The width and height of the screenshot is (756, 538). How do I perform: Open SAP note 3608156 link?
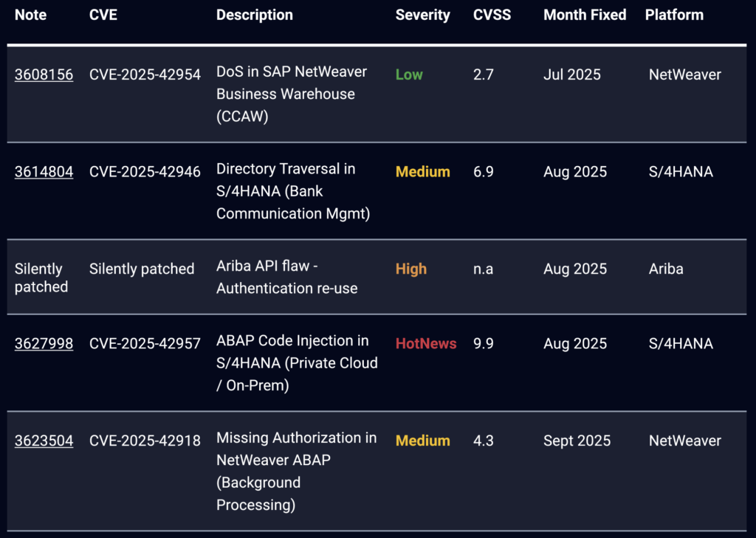(44, 75)
